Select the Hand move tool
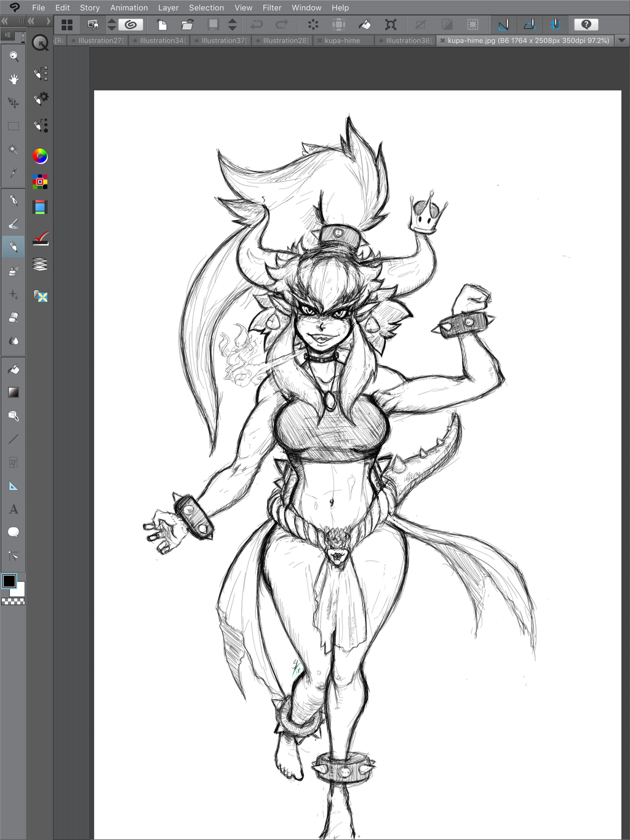The width and height of the screenshot is (630, 840). pyautogui.click(x=14, y=79)
